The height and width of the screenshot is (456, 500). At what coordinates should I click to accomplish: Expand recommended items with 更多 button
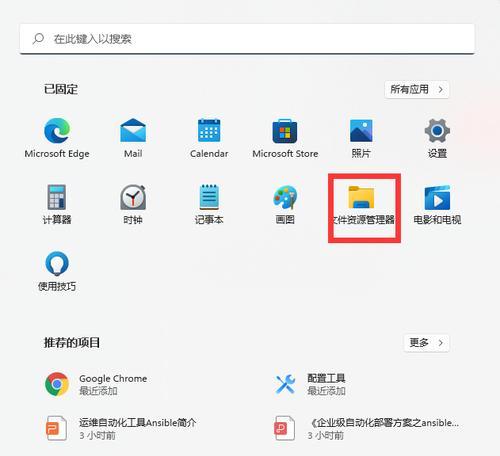[426, 343]
